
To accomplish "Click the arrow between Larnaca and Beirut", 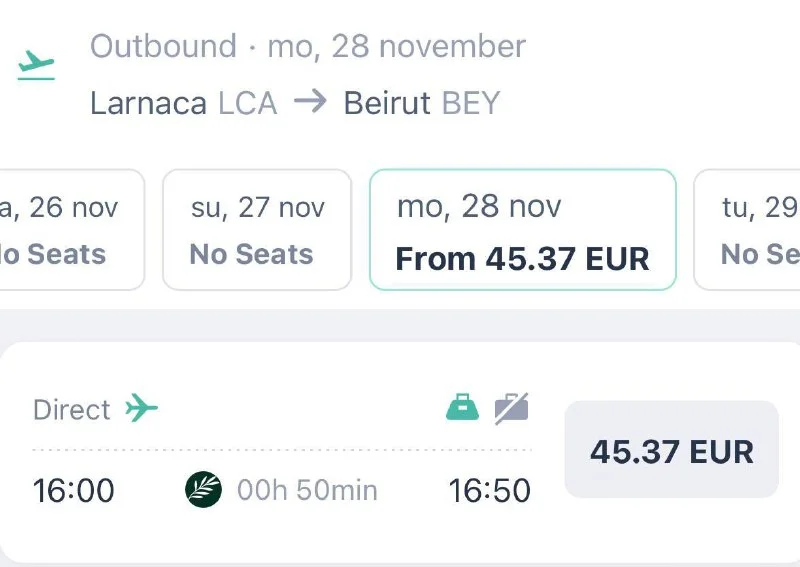I will tap(310, 102).
